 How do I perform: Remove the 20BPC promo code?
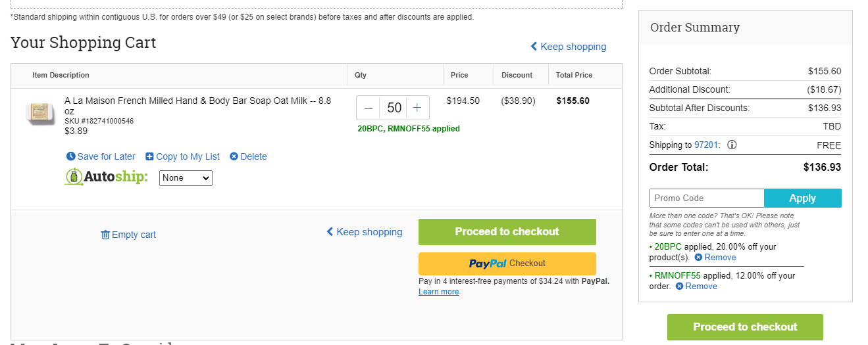point(715,258)
